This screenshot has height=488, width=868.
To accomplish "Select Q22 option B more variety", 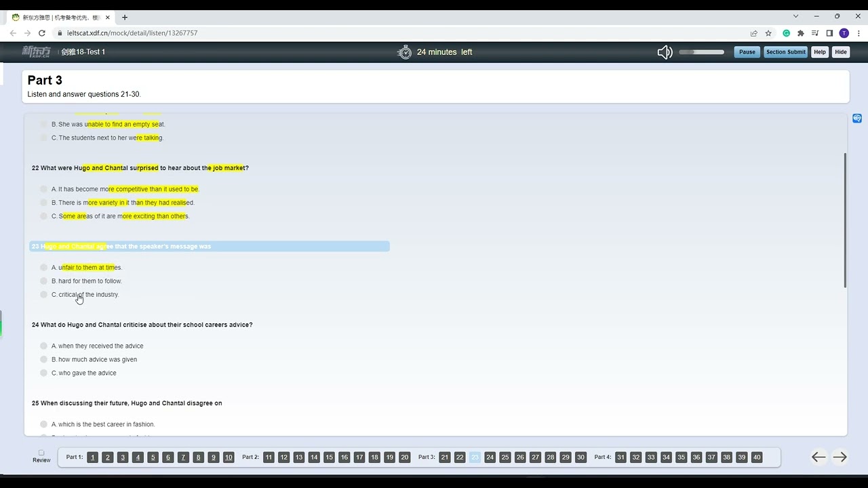I will (43, 203).
